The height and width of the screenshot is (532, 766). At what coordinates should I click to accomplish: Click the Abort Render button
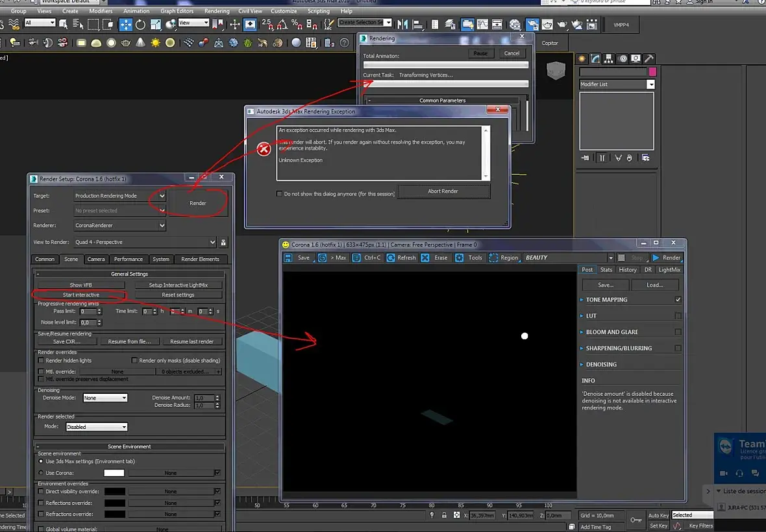pyautogui.click(x=443, y=191)
